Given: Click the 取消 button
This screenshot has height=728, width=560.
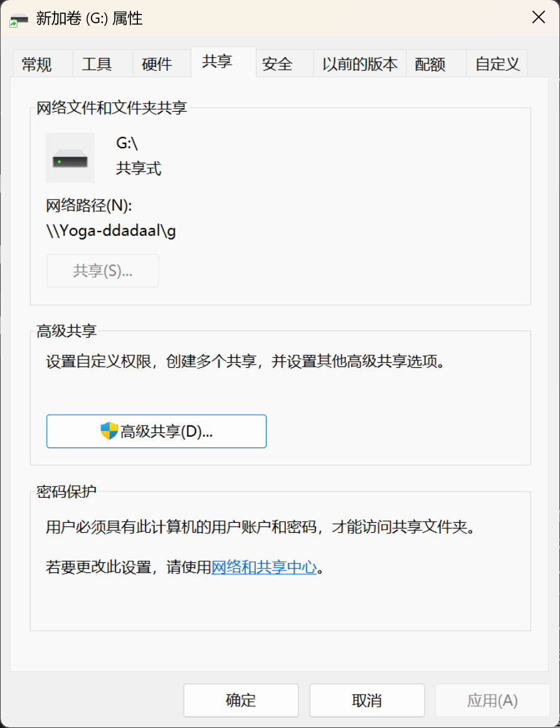Looking at the screenshot, I should pos(367,700).
